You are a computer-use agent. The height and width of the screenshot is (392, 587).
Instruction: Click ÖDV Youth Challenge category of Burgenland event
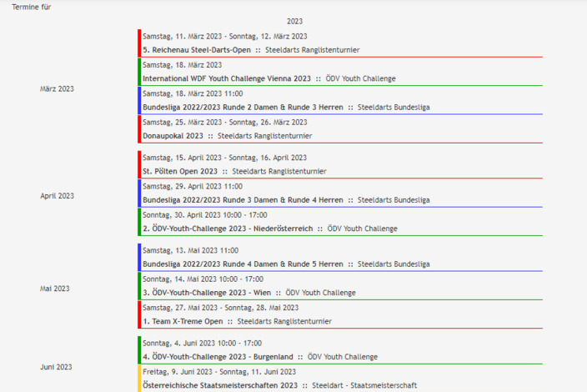pyautogui.click(x=343, y=357)
